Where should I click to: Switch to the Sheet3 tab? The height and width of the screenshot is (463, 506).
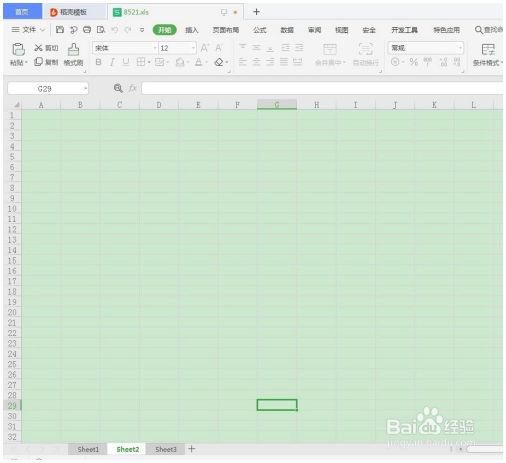tap(166, 449)
